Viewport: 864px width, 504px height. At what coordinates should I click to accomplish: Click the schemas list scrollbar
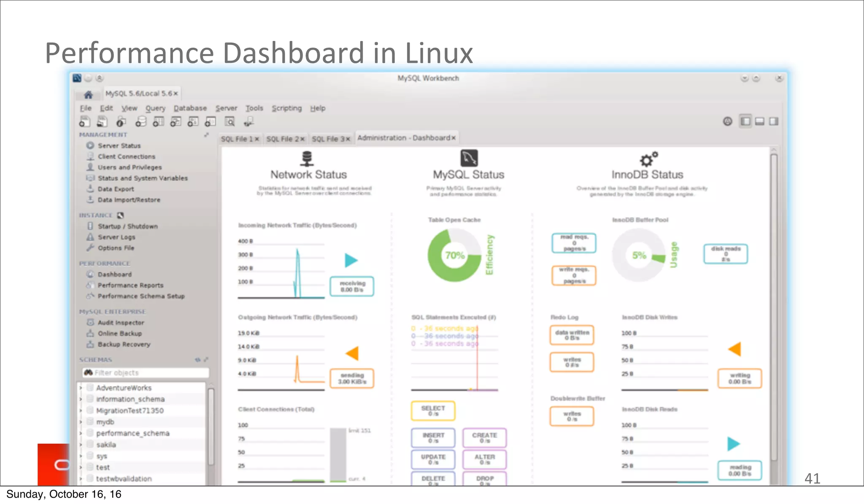(x=211, y=426)
